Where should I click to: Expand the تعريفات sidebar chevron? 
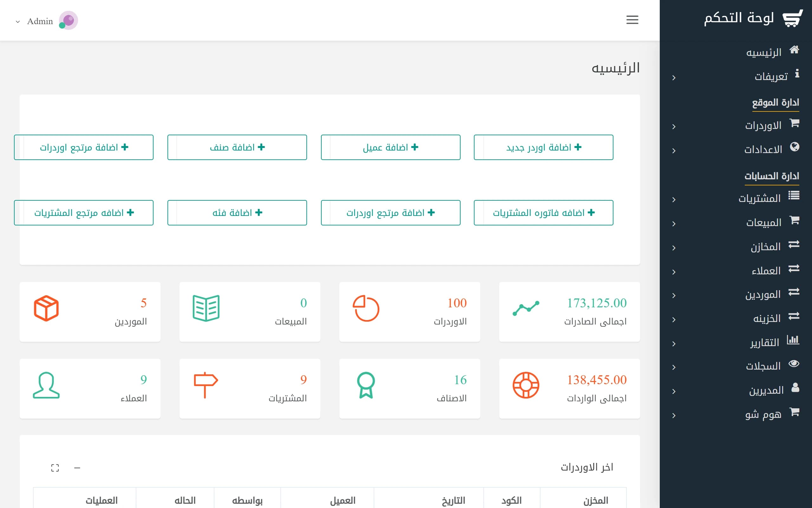pyautogui.click(x=674, y=78)
